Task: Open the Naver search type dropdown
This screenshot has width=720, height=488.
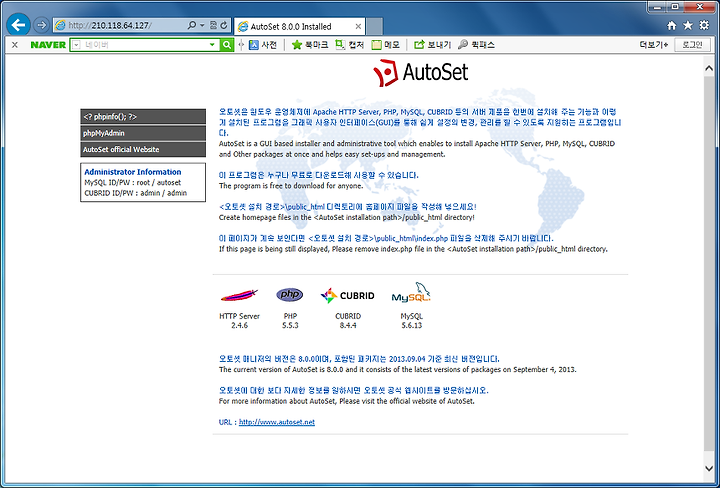Action: pyautogui.click(x=76, y=45)
